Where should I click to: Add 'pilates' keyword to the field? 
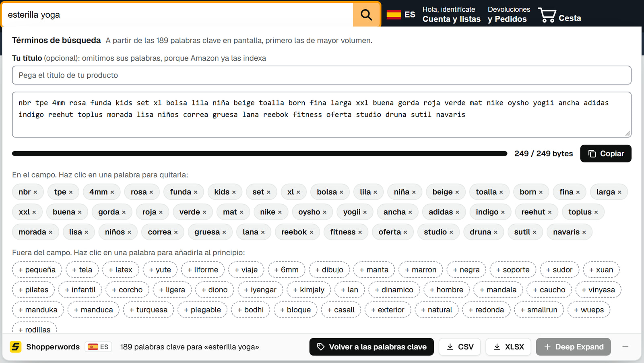(33, 290)
